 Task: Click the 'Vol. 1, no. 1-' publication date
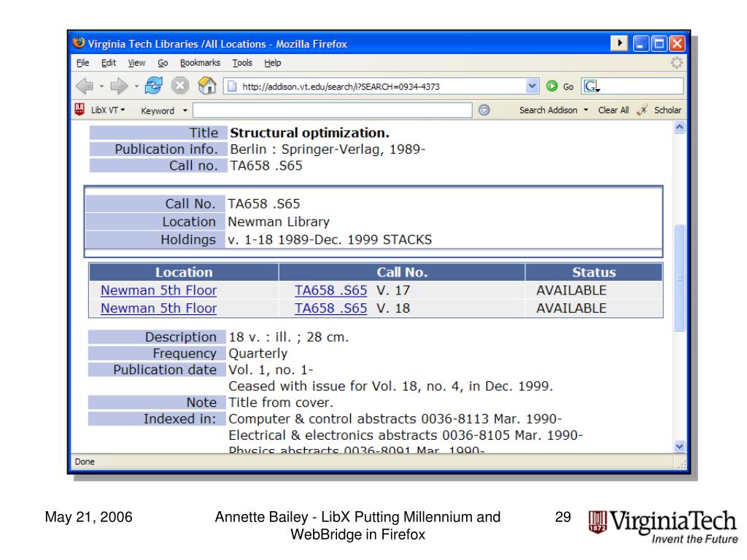coord(271,370)
